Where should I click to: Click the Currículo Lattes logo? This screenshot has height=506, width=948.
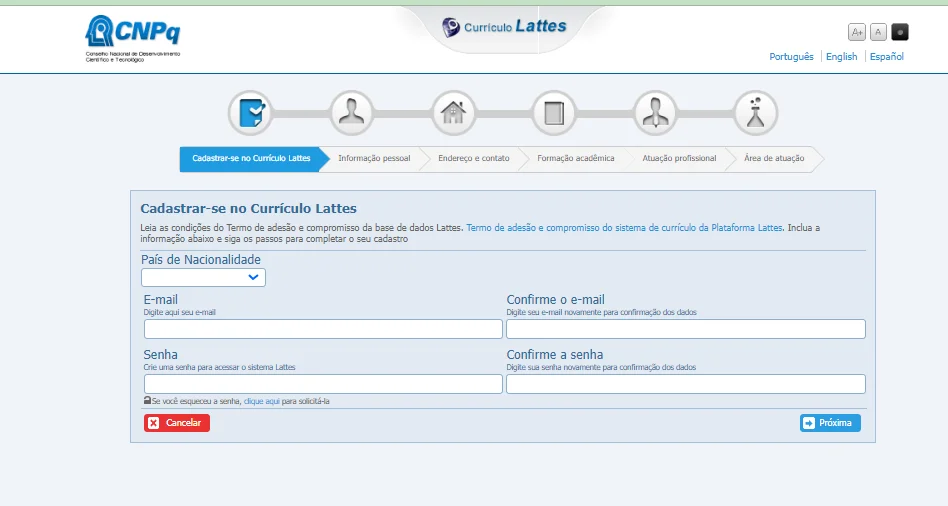[x=504, y=27]
